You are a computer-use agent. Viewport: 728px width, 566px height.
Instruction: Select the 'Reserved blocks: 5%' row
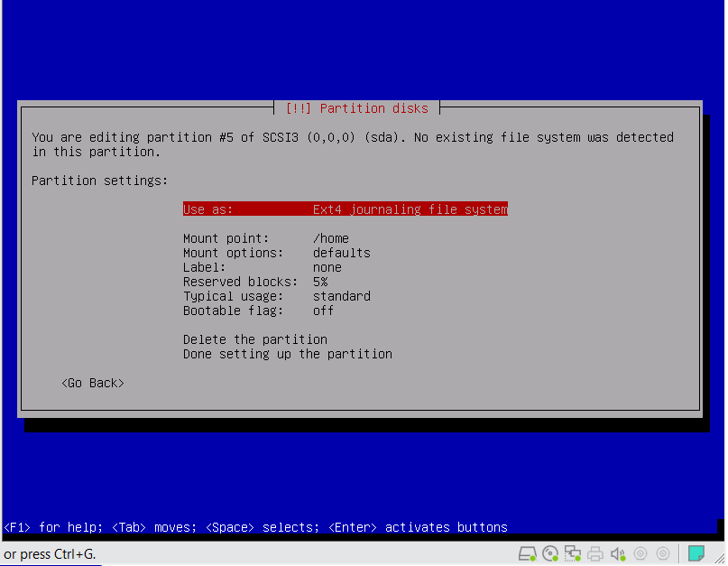(x=255, y=282)
